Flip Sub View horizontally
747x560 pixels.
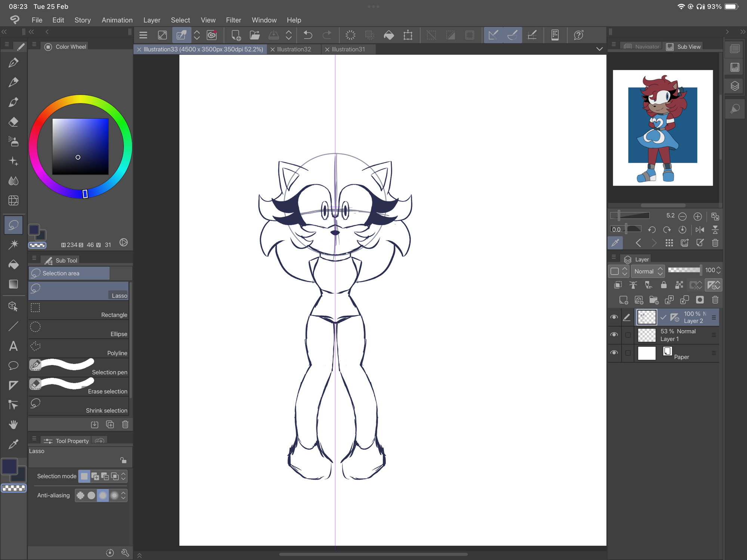700,230
